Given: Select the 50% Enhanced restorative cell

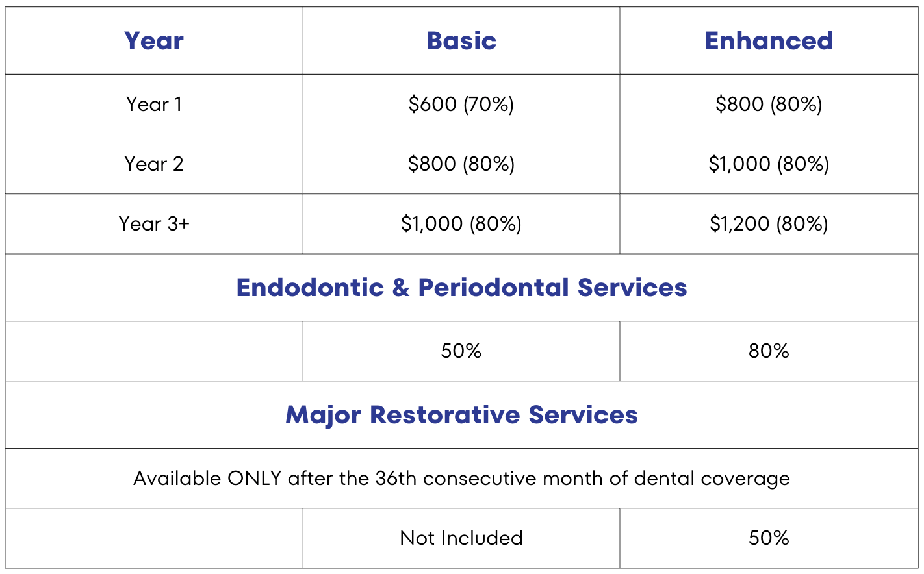Looking at the screenshot, I should pos(769,538).
